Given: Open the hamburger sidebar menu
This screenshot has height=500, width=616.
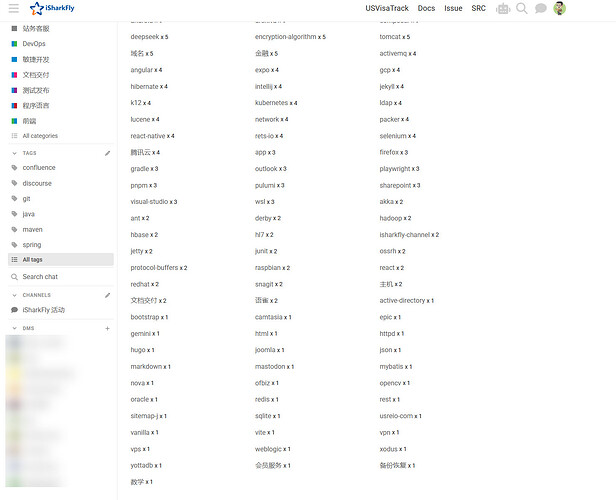Looking at the screenshot, I should point(14,8).
